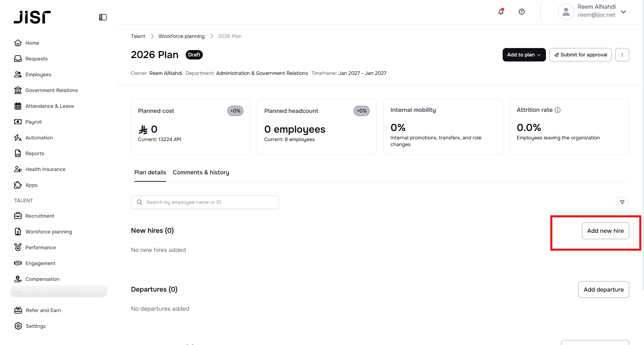Click Submit for approval button
This screenshot has height=345, width=644.
click(580, 55)
